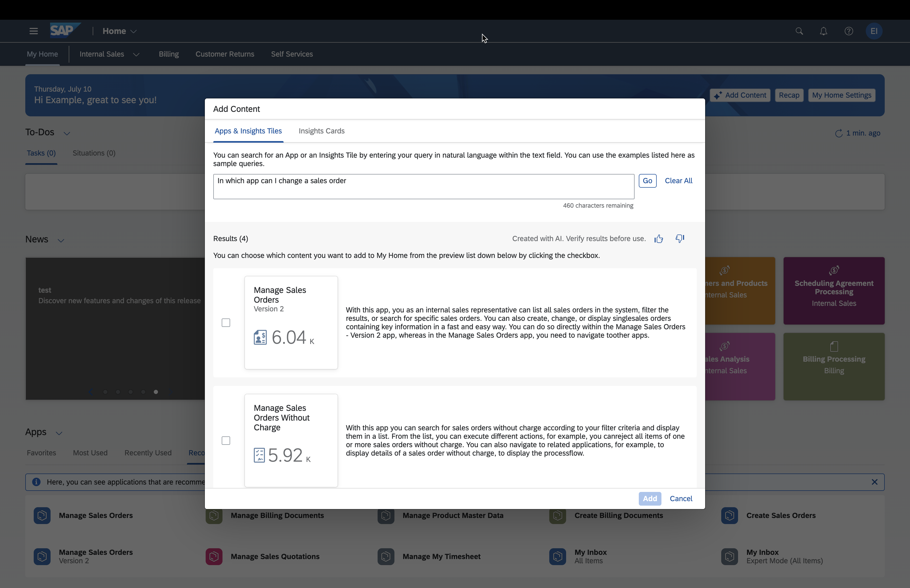910x588 pixels.
Task: Click the thumbs up feedback icon
Action: coord(658,239)
